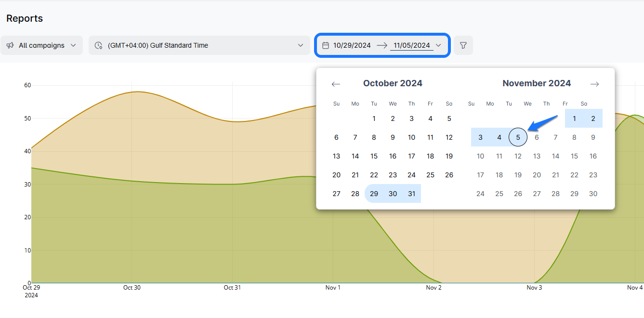Select November 5 in the calendar
Screen dimensions: 644x318
click(518, 137)
